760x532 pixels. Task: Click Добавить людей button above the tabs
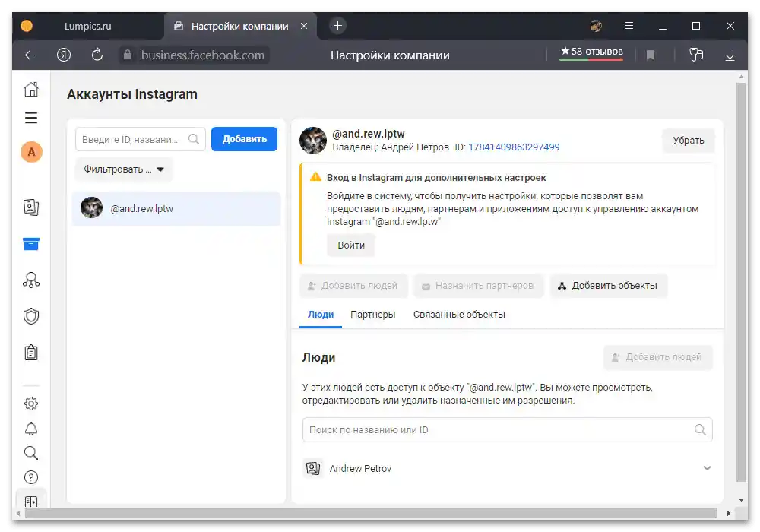tap(353, 286)
